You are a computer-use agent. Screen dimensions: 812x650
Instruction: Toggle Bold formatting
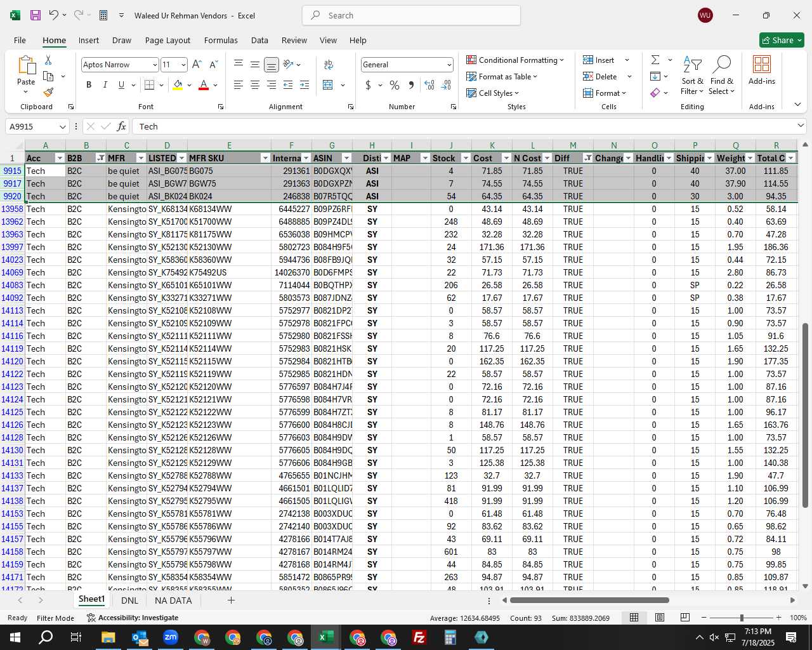[89, 84]
